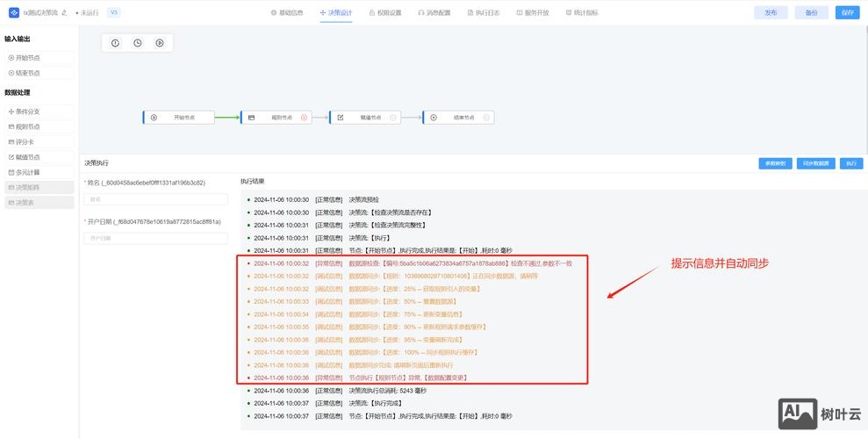Click the log line '检查不通过,参数不一致'
The height and width of the screenshot is (439, 868).
(410, 263)
